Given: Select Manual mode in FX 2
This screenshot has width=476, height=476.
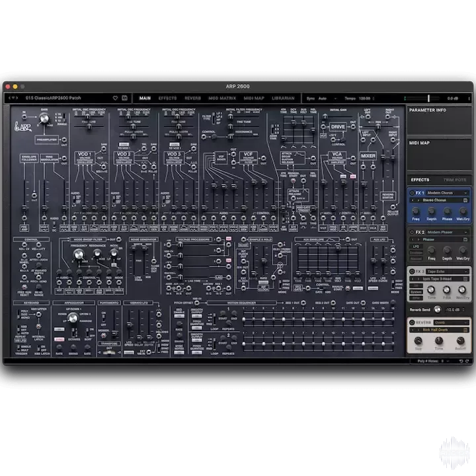Looking at the screenshot, I should (x=416, y=258).
